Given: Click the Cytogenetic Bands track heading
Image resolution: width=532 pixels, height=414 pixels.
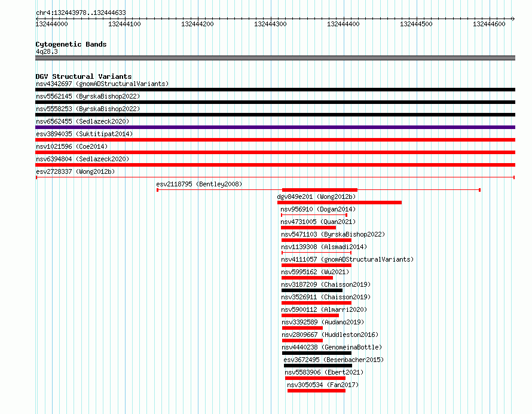Looking at the screenshot, I should 71,44.
